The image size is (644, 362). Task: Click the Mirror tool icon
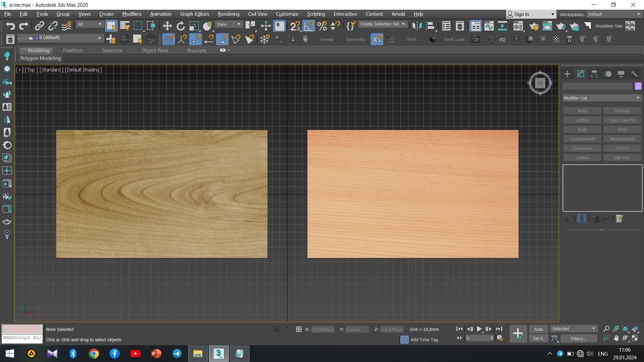[x=417, y=26]
